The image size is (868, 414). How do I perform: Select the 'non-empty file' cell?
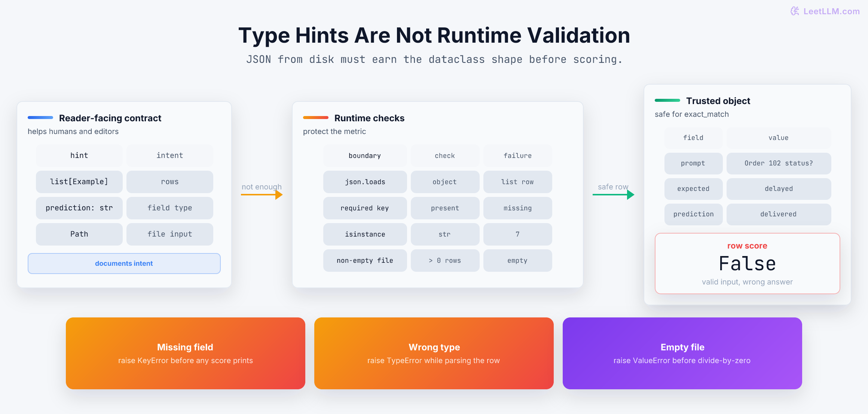pos(365,261)
